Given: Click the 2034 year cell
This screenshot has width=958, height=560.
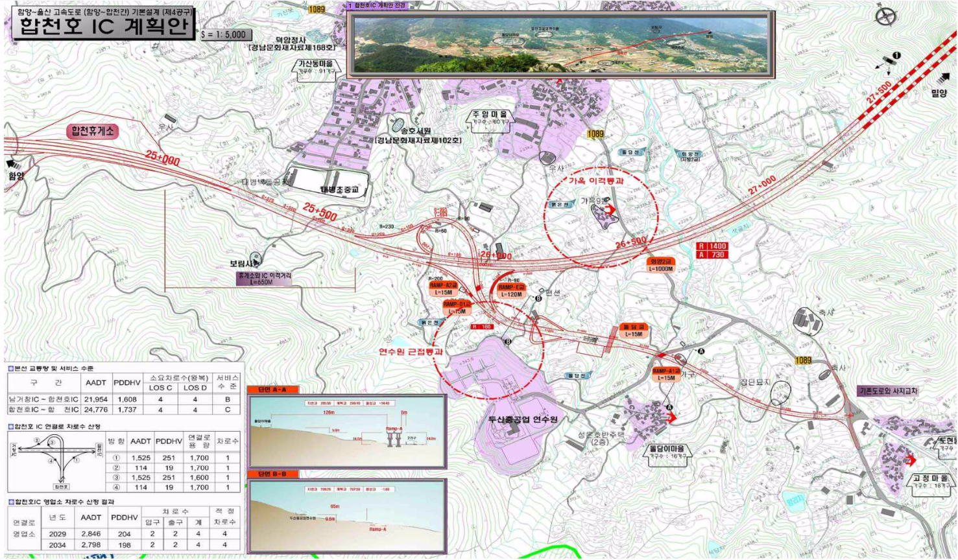Looking at the screenshot, I should click(x=58, y=545).
